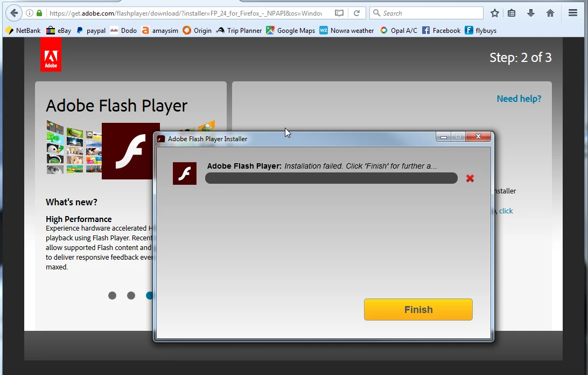
Task: Click the blue 'click' link
Action: pyautogui.click(x=506, y=211)
